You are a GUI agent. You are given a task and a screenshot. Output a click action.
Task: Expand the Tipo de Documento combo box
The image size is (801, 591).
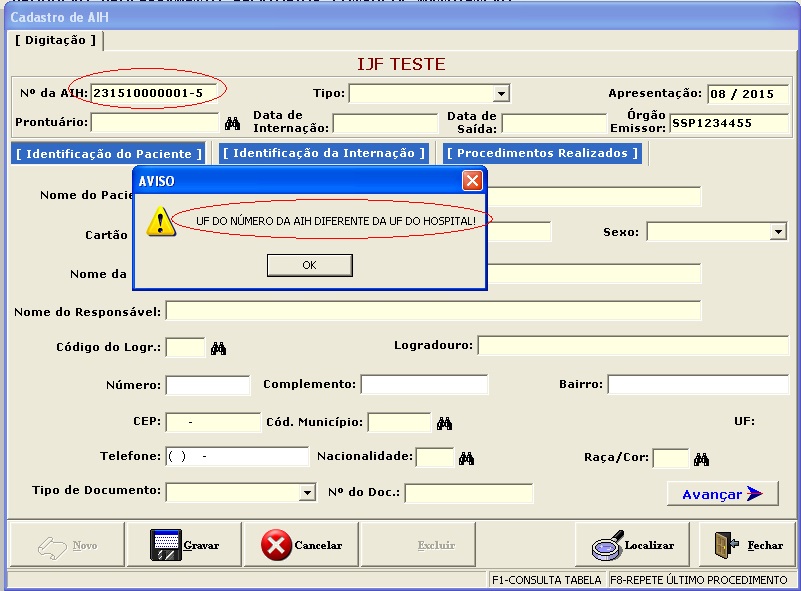pos(307,493)
